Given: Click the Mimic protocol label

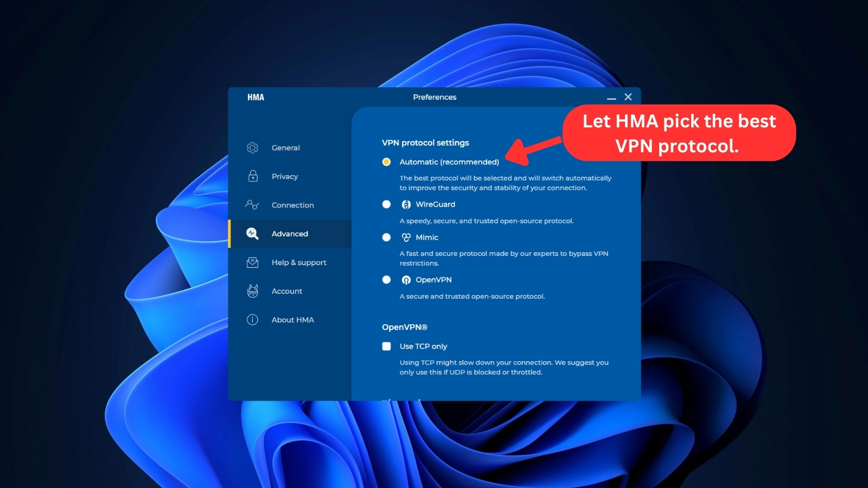Looking at the screenshot, I should pos(427,237).
